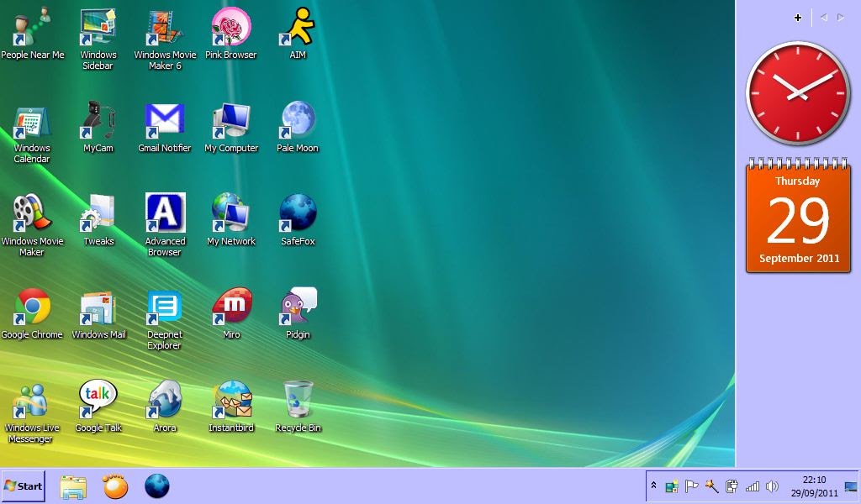861x504 pixels.
Task: Toggle Show Desktop at the tray's far right
Action: tap(851, 486)
